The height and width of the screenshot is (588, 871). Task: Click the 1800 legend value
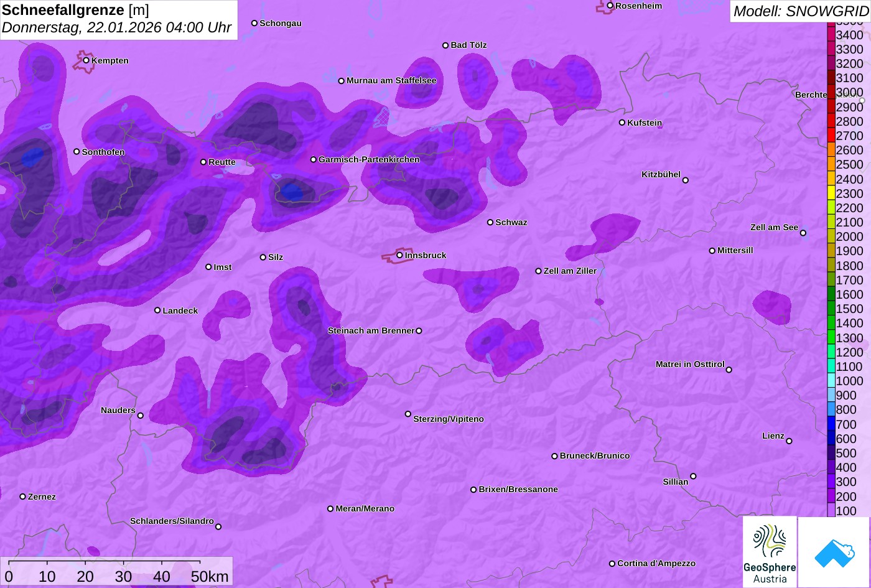850,266
